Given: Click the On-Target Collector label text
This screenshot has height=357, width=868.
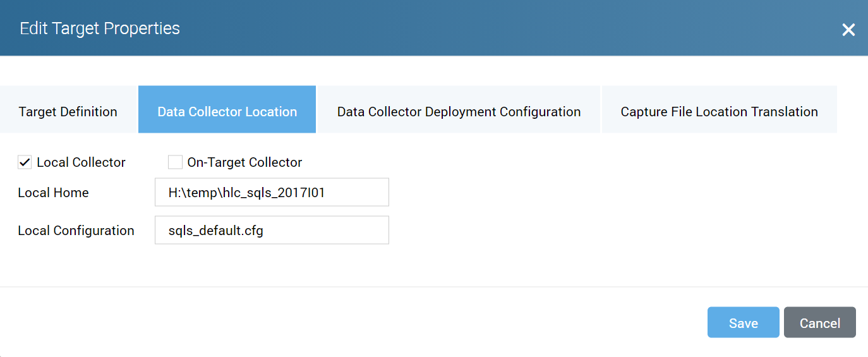Looking at the screenshot, I should tap(244, 162).
